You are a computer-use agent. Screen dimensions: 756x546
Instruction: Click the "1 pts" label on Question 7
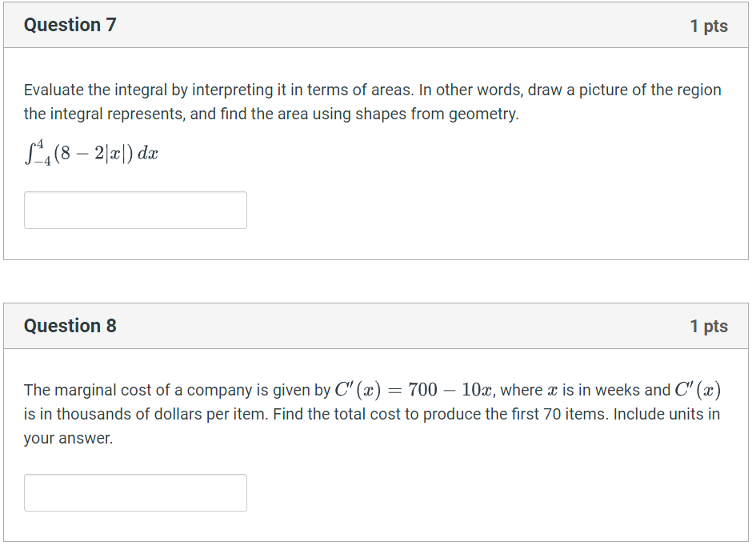[709, 26]
